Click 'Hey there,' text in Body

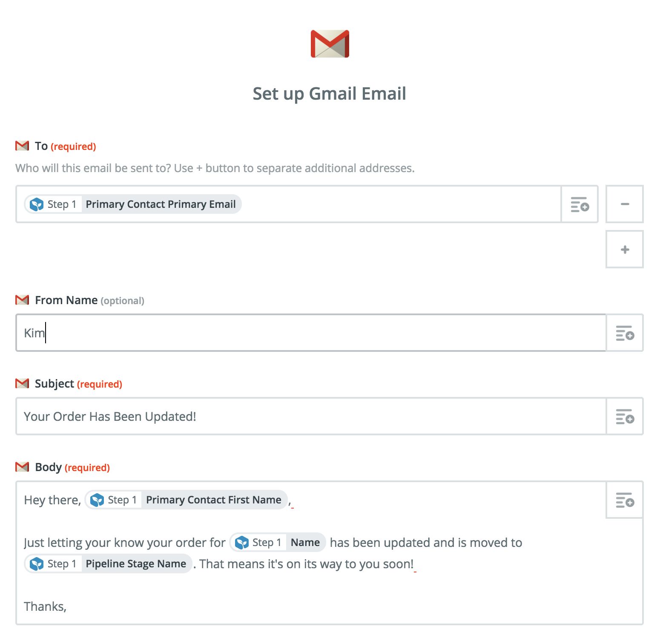[x=52, y=500]
